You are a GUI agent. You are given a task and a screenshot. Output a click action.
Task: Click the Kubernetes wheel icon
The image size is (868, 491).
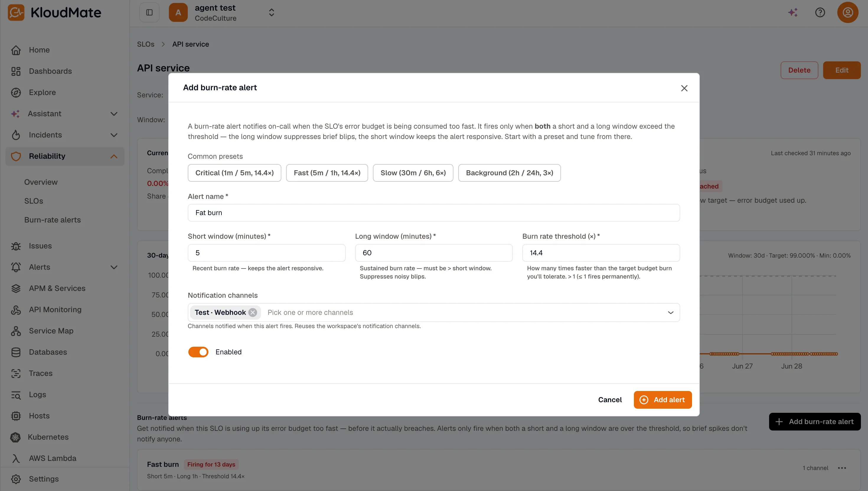coord(15,437)
